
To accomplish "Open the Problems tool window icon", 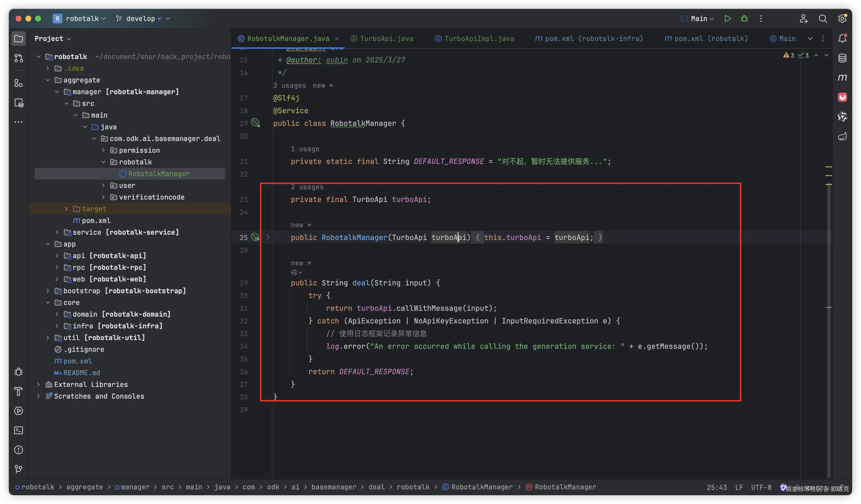I will coord(19,450).
